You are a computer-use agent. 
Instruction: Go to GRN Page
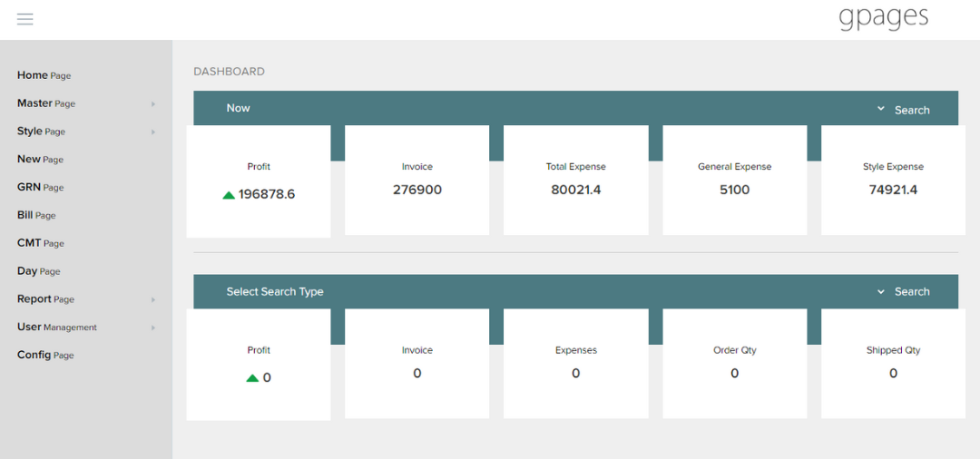tap(41, 187)
